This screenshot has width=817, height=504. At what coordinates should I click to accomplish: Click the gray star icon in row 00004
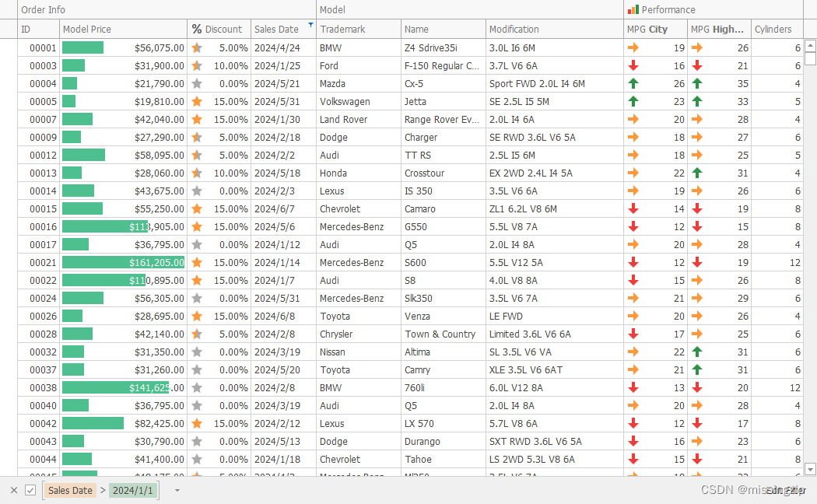pyautogui.click(x=196, y=83)
